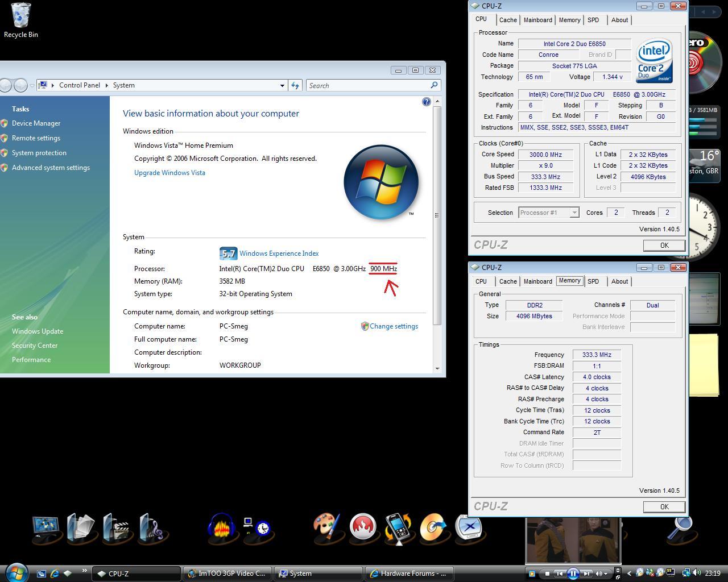Open Security Center under See also
This screenshot has height=582, width=728.
point(35,346)
